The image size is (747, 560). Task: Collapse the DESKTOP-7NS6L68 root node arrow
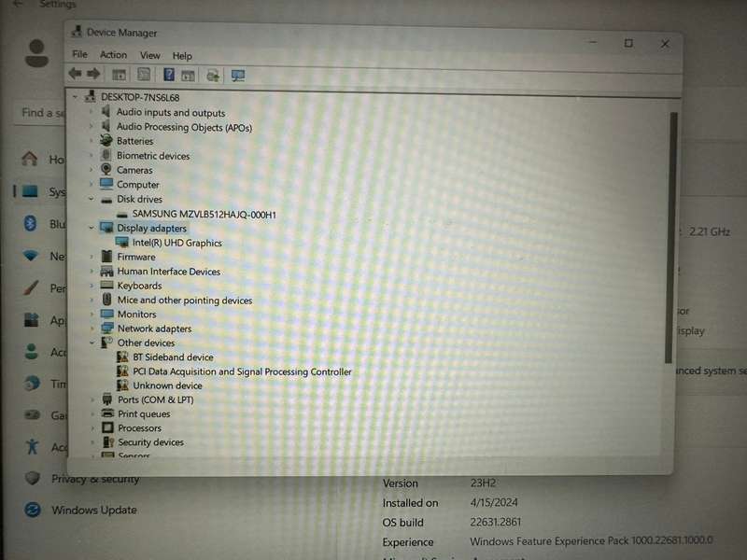pos(75,97)
